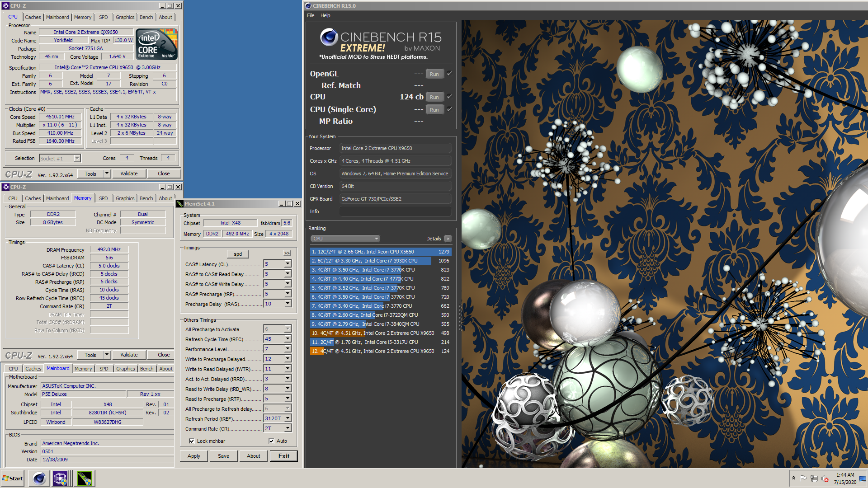The height and width of the screenshot is (488, 868).
Task: Open Ranking CPU category dropdown
Action: tap(345, 239)
